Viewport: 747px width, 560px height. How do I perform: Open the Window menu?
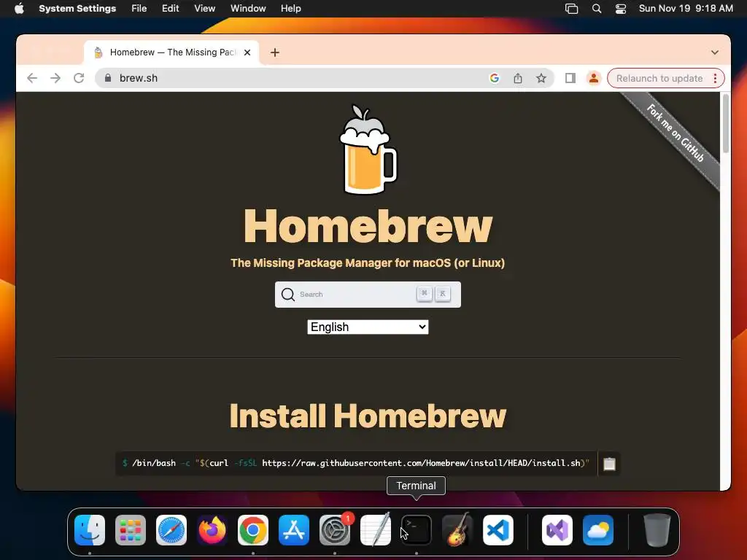tap(248, 9)
